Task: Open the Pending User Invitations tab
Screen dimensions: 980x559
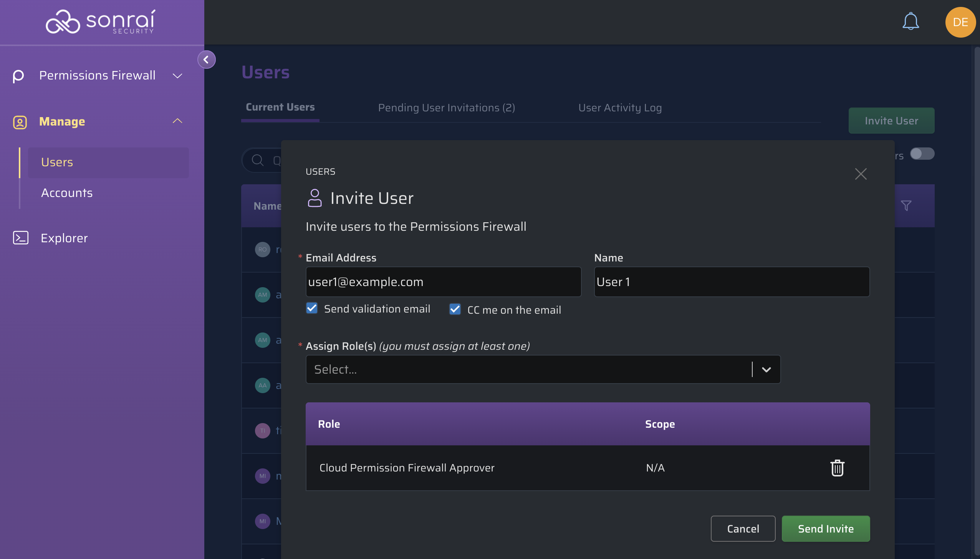Action: click(447, 108)
